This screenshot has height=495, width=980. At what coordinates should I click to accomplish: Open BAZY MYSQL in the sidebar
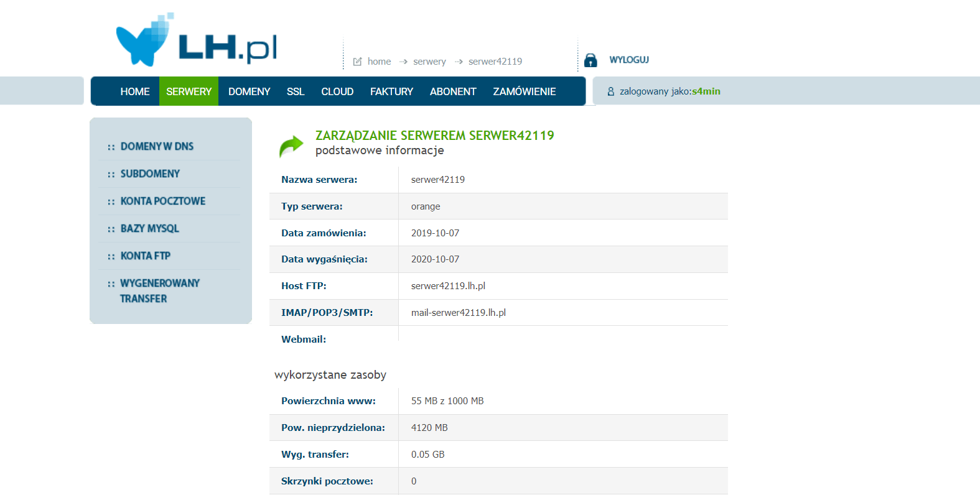[149, 228]
